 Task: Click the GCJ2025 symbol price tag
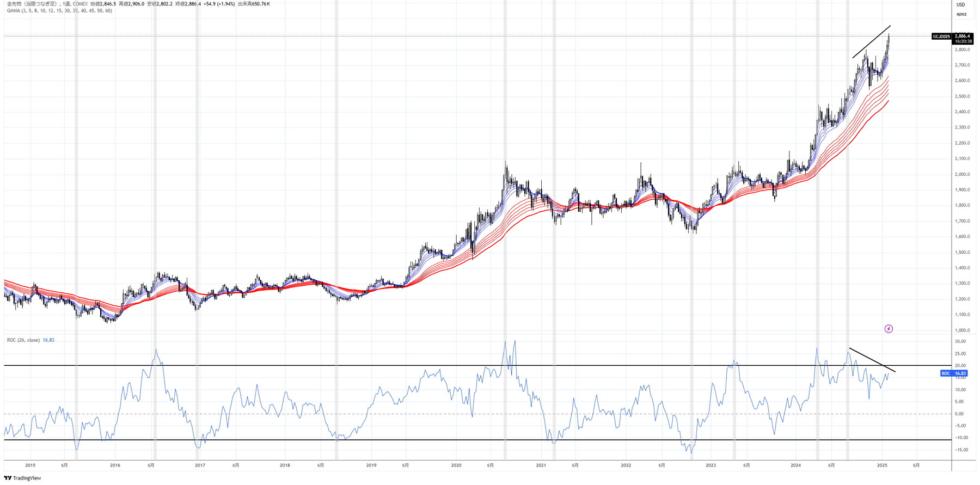click(941, 36)
